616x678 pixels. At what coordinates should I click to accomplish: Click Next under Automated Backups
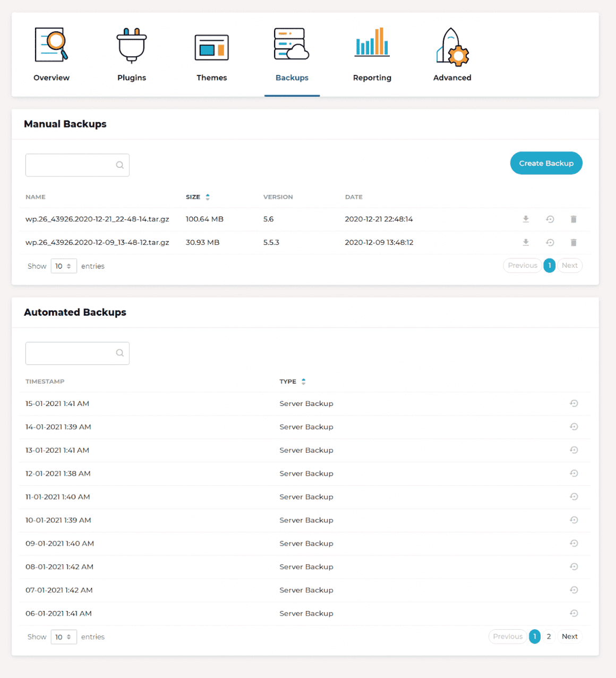click(x=570, y=636)
